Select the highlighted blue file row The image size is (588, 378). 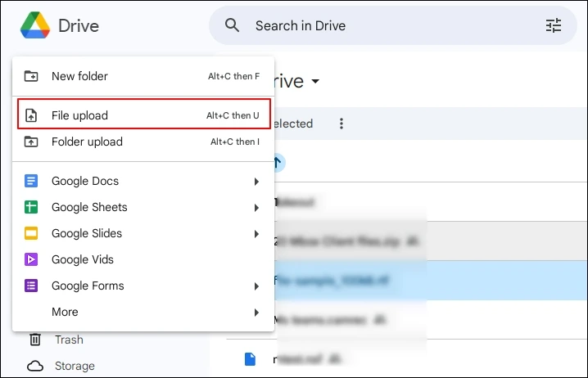(431, 280)
